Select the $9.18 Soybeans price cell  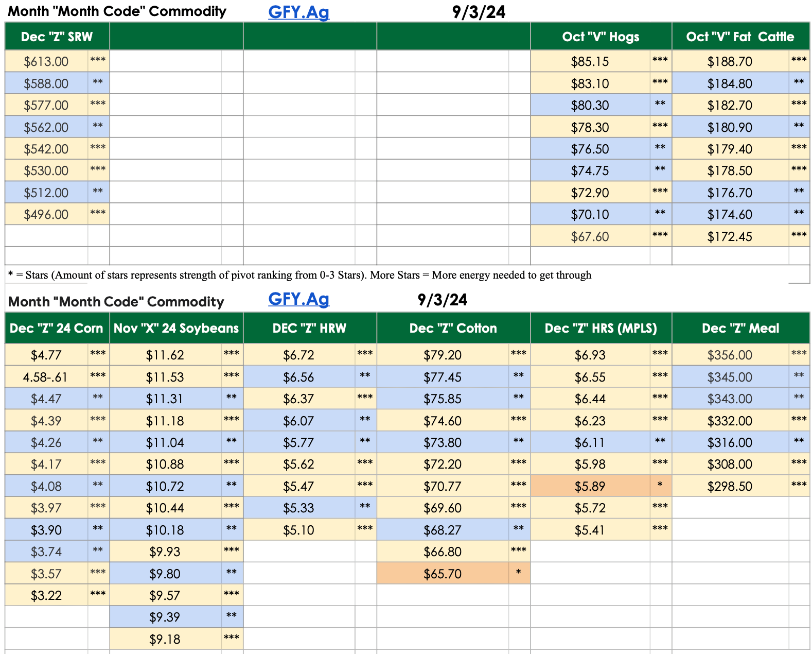(x=165, y=639)
